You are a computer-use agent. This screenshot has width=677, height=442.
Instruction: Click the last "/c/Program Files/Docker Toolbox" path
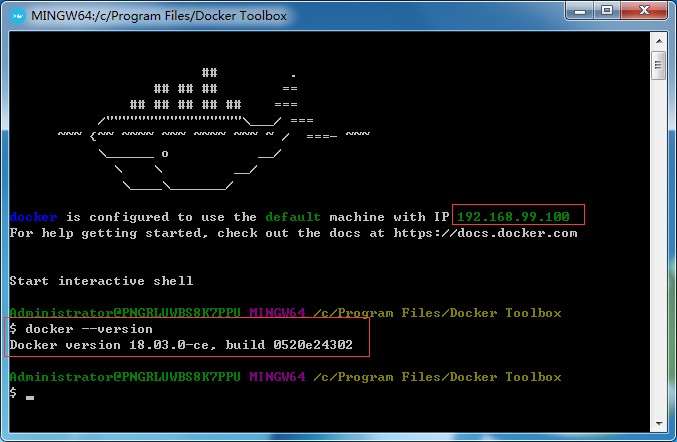pos(437,377)
